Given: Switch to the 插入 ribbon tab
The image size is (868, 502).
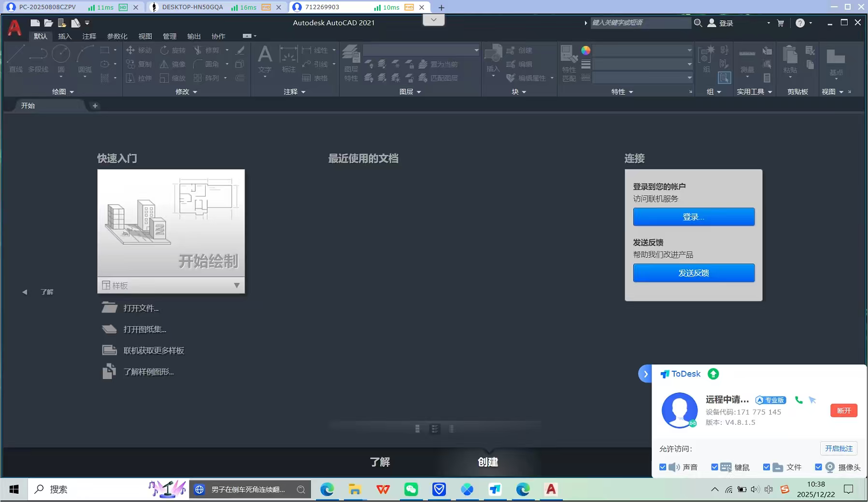Looking at the screenshot, I should coord(64,36).
